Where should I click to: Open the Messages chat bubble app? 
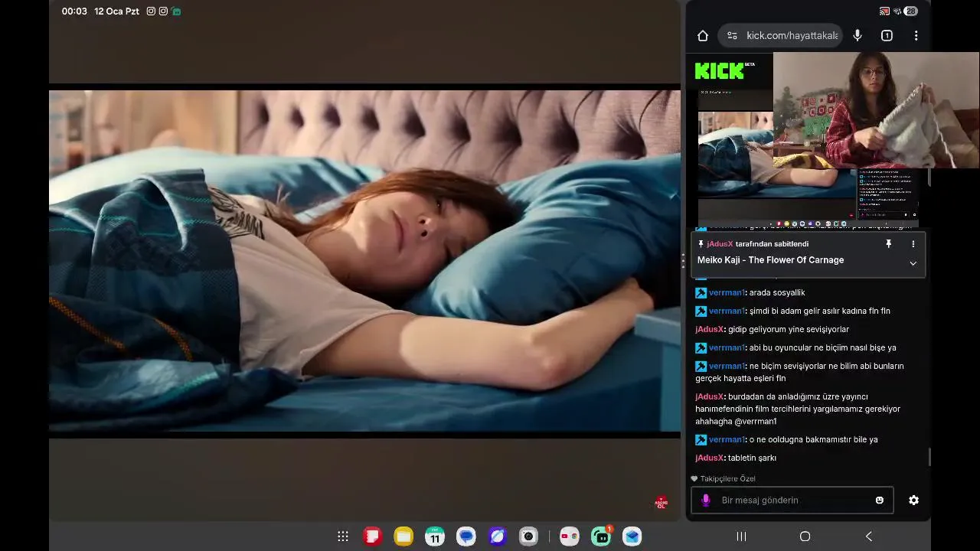(466, 536)
